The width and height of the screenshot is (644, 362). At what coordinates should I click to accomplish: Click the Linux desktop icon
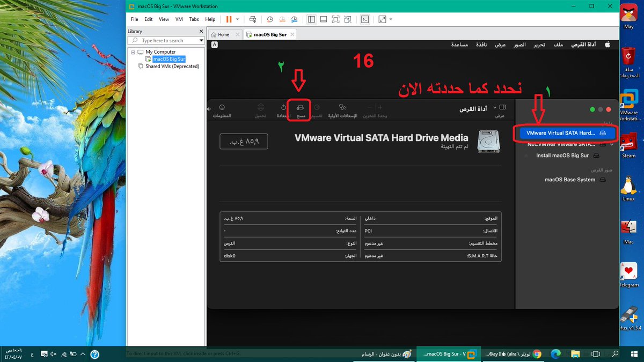pos(628,188)
